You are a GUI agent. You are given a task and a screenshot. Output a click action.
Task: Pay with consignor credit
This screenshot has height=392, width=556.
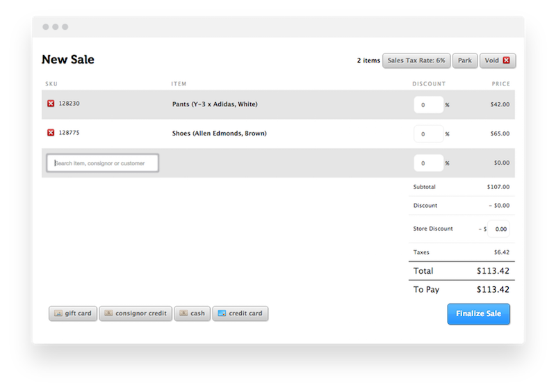coord(136,313)
